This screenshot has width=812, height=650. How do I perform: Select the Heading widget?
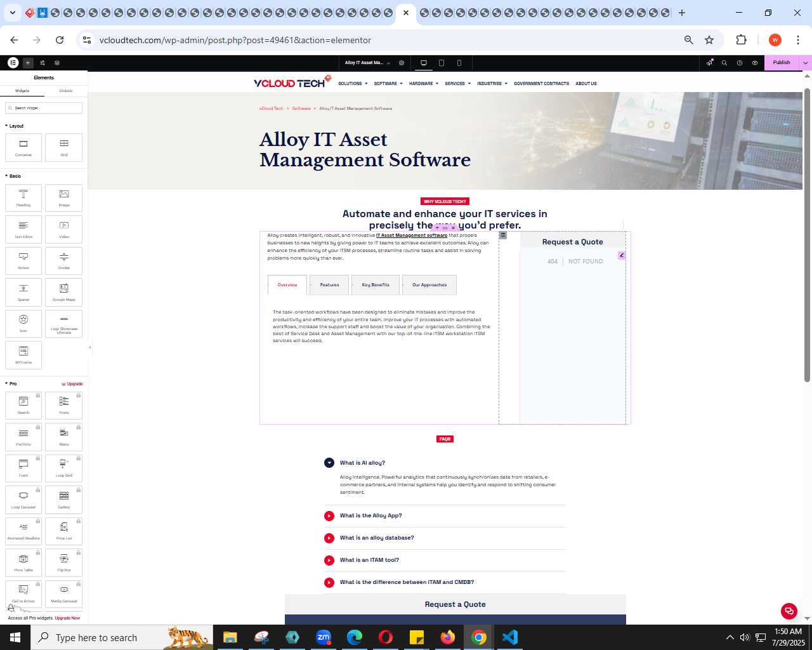click(23, 198)
